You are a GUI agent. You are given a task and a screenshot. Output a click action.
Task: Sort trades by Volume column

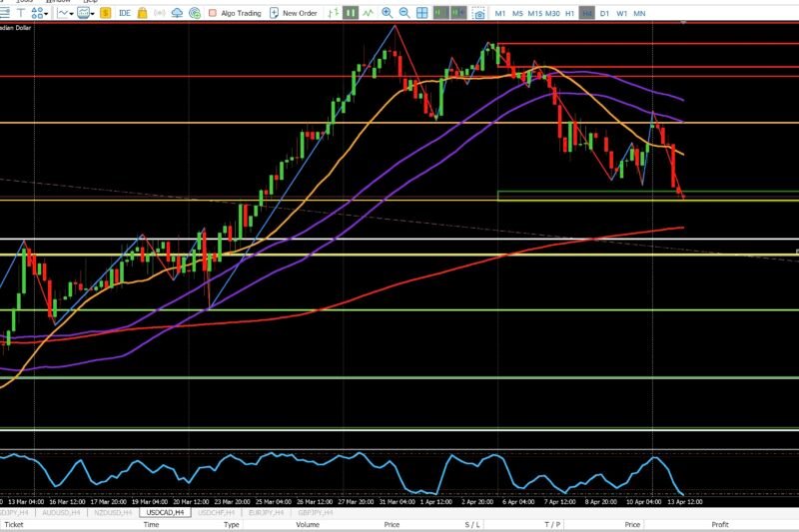point(308,525)
